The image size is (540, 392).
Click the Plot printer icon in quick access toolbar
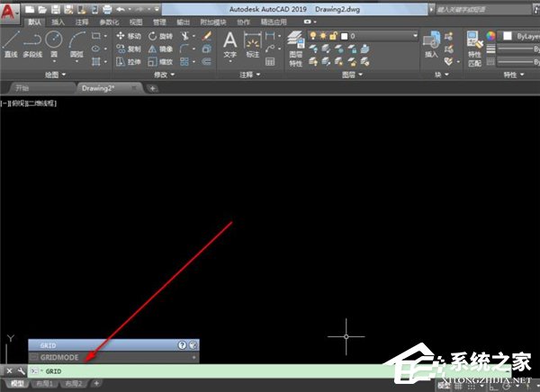(x=107, y=10)
